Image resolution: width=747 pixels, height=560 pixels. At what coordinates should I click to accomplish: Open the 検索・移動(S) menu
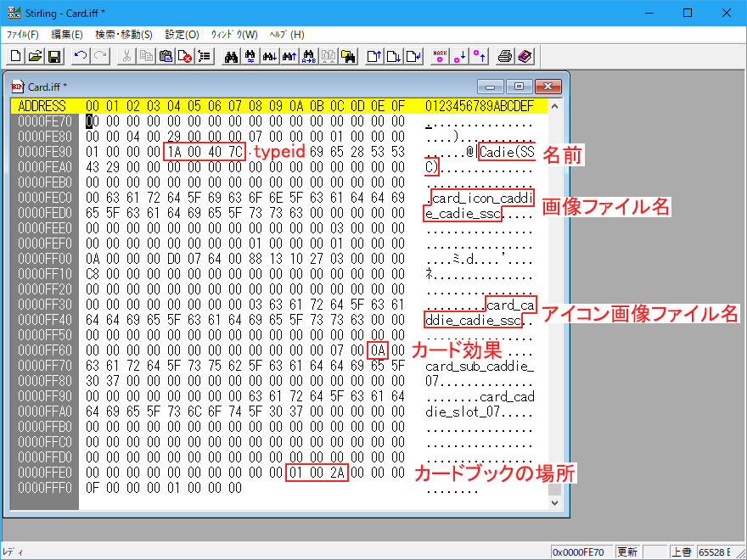pyautogui.click(x=124, y=35)
